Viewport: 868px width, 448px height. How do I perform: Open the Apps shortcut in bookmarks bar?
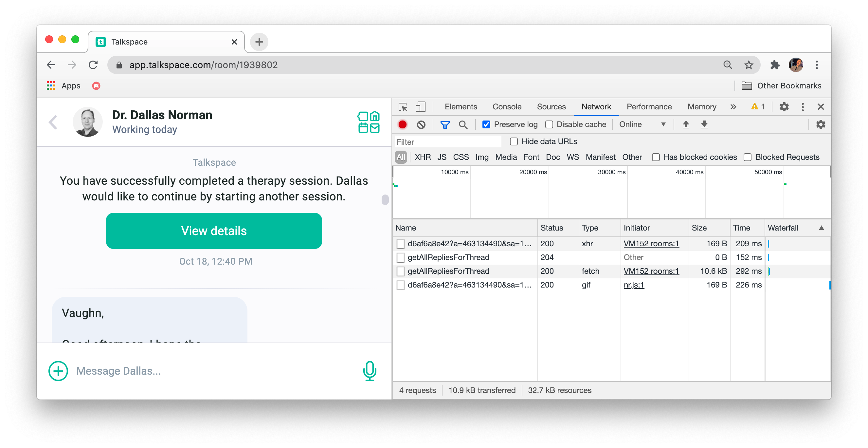tap(63, 85)
